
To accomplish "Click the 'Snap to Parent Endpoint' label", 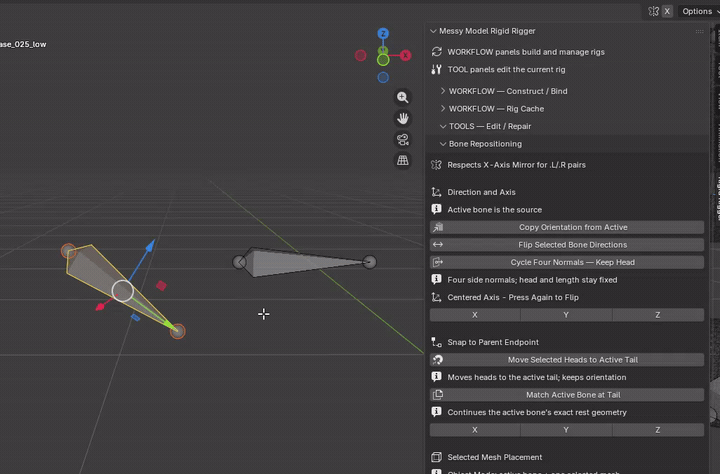I will point(493,342).
